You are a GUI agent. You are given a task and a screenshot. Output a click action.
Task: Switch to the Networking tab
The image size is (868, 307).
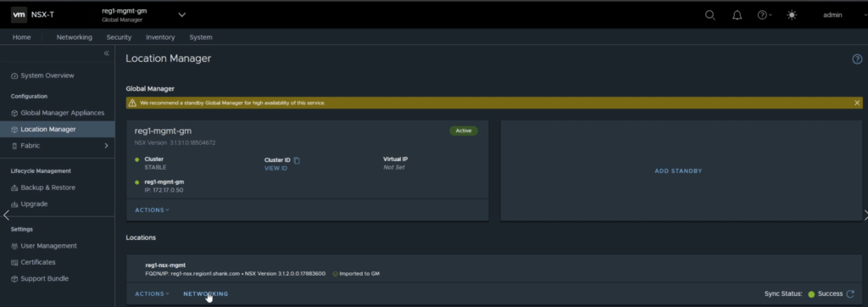click(75, 37)
